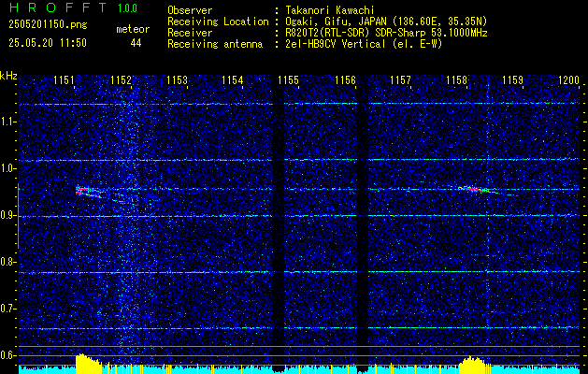
Task: Click the 0.8 kHz axis label
Action: 8,262
